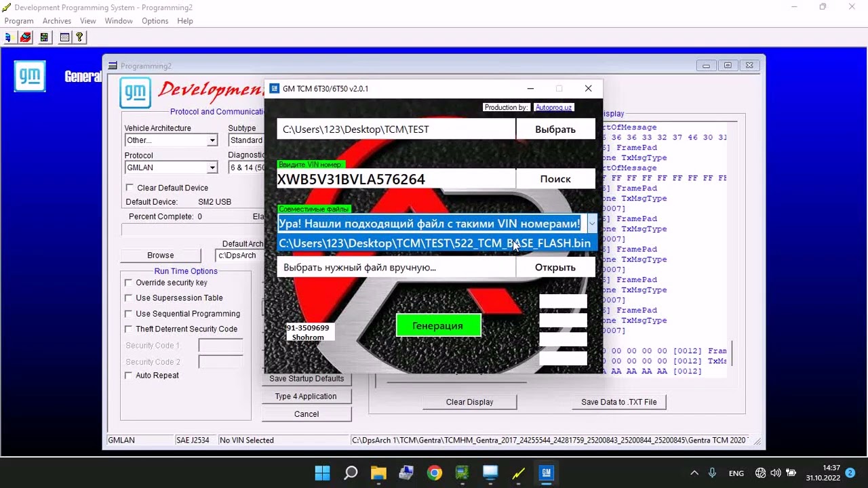Viewport: 868px width, 488px height.
Task: Open the Options menu
Action: [x=155, y=21]
